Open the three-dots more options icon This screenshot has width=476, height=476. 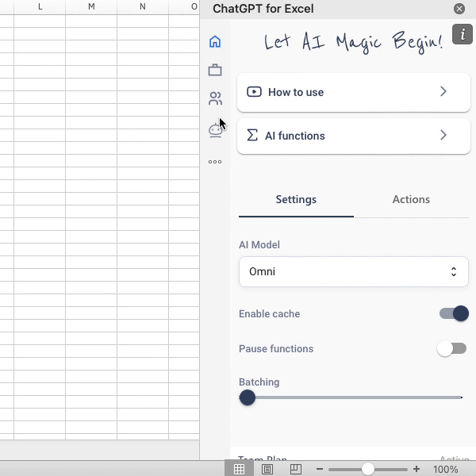pos(215,162)
